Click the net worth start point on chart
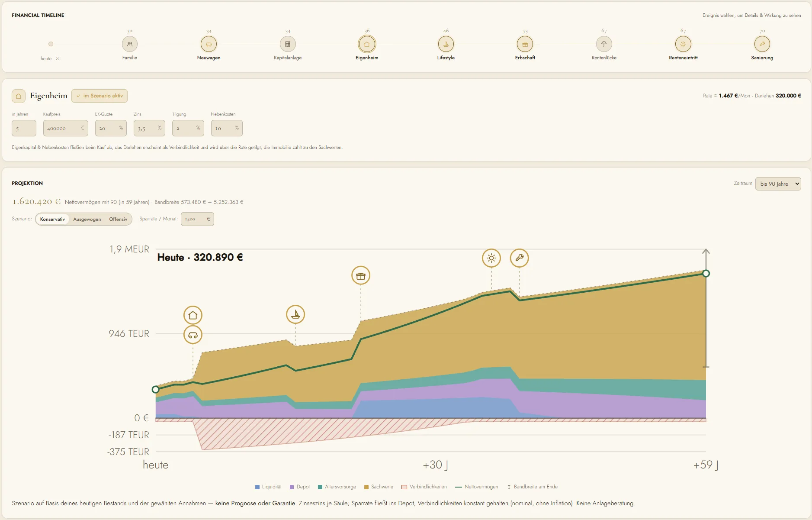 156,390
